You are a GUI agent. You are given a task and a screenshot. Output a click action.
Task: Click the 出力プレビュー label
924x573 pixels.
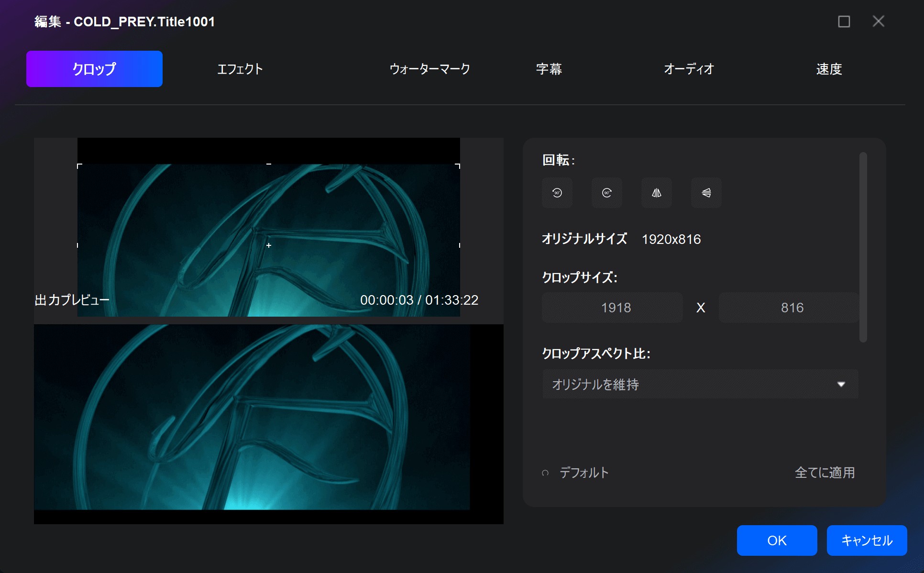72,300
